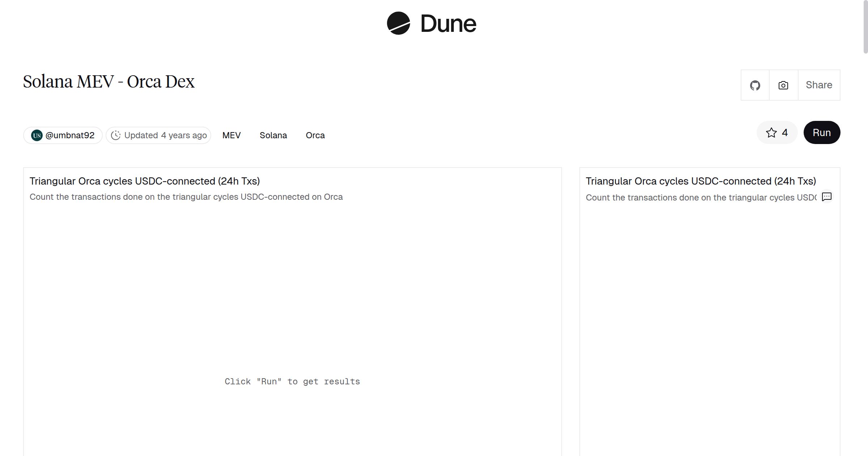
Task: Click the page vertical scrollbar thumb
Action: [865, 27]
